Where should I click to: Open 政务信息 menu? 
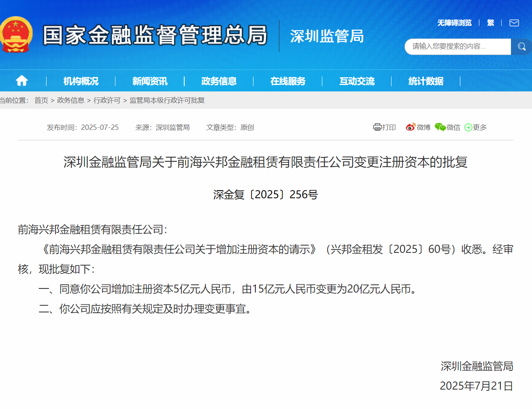[219, 81]
